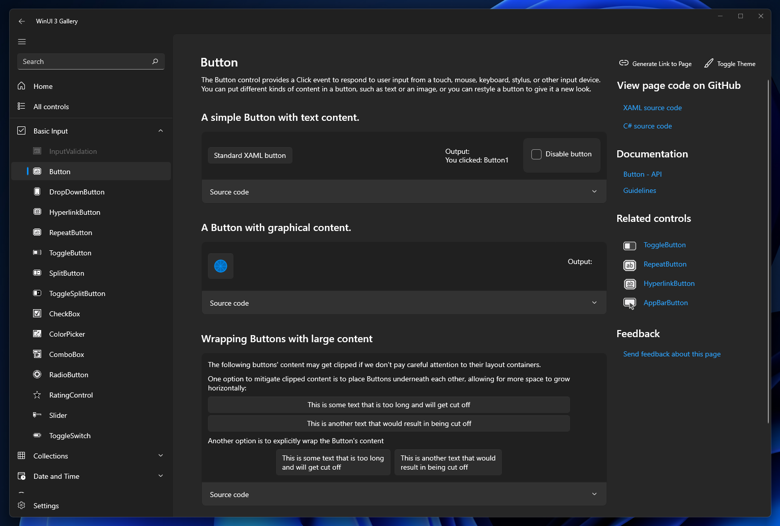Expand the Collections section chevron
Viewport: 780px width, 526px height.
point(161,456)
